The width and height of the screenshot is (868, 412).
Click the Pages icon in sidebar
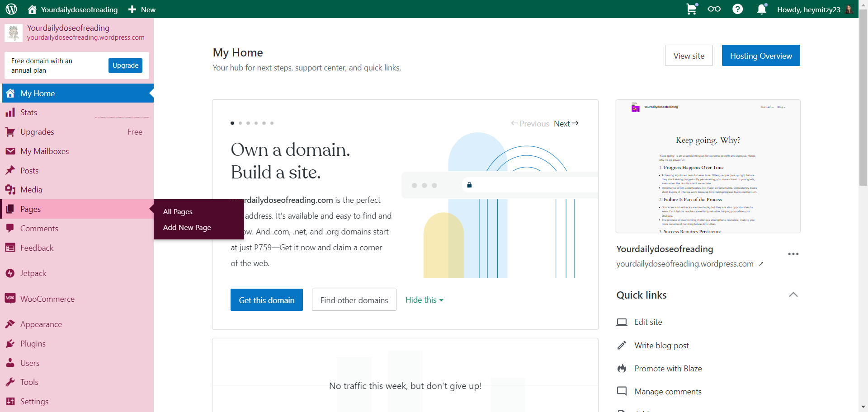pyautogui.click(x=10, y=209)
